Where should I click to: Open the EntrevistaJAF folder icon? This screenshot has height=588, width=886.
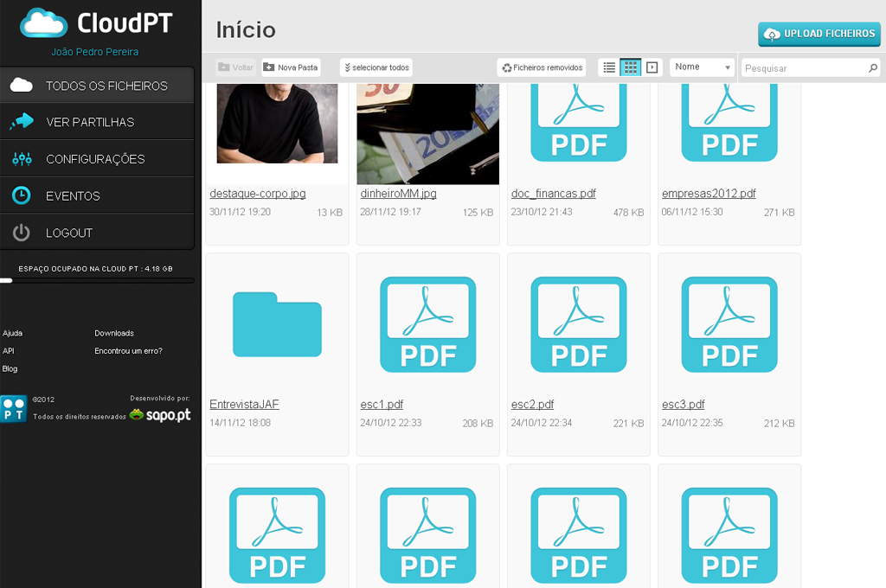(277, 324)
